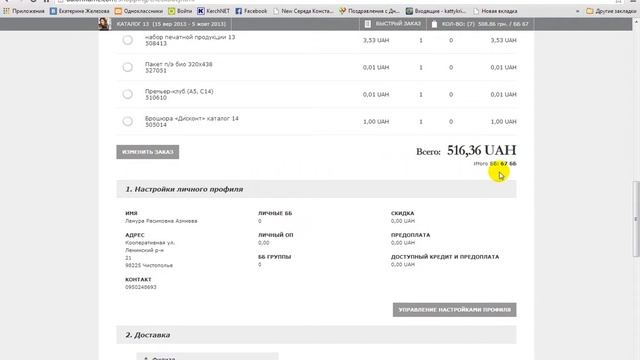The image size is (640, 360).
Task: Open the Другие закладки folder
Action: [x=611, y=11]
